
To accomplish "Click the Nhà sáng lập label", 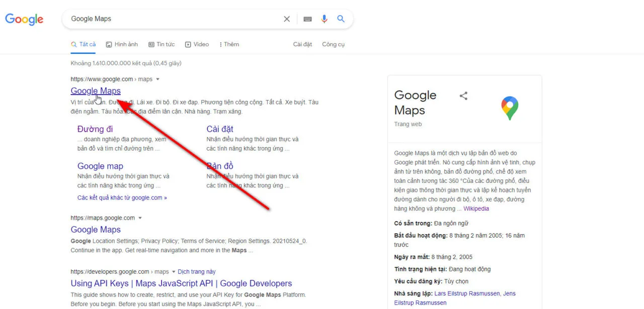I will point(414,293).
